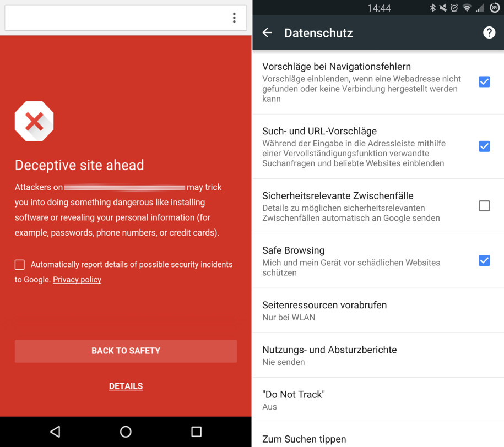Tap the back arrow beside Datenschutz

coord(267,32)
